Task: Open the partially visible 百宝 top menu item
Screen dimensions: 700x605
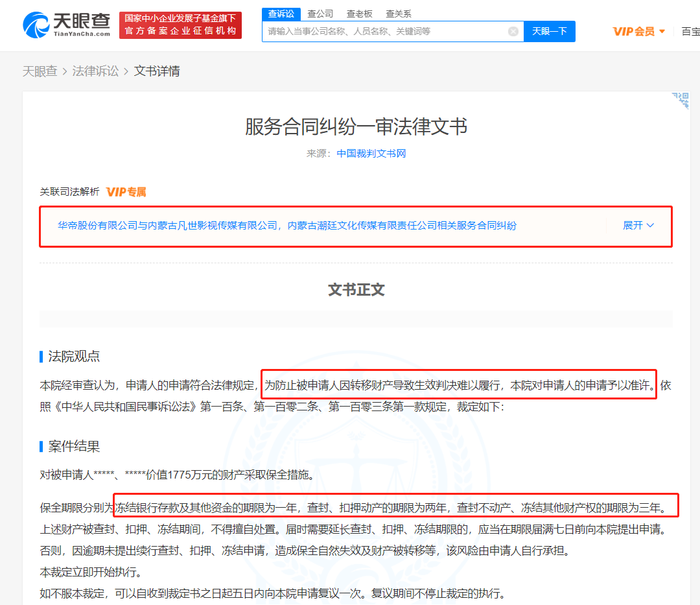Action: pos(691,31)
